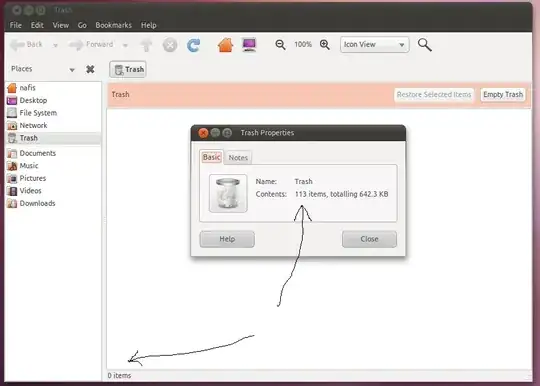Image resolution: width=540 pixels, height=386 pixels.
Task: Open the Go menu
Action: (x=82, y=25)
